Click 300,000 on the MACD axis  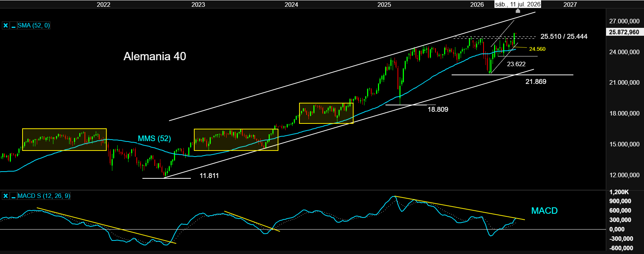click(x=620, y=220)
